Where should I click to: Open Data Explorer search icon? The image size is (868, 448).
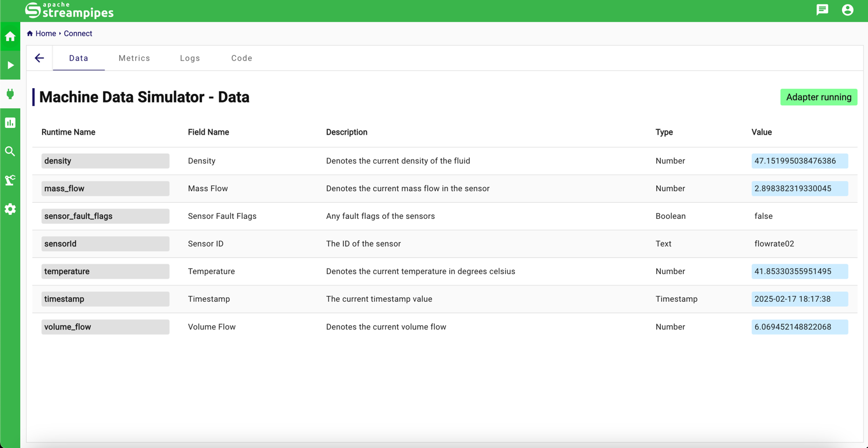[x=10, y=151]
